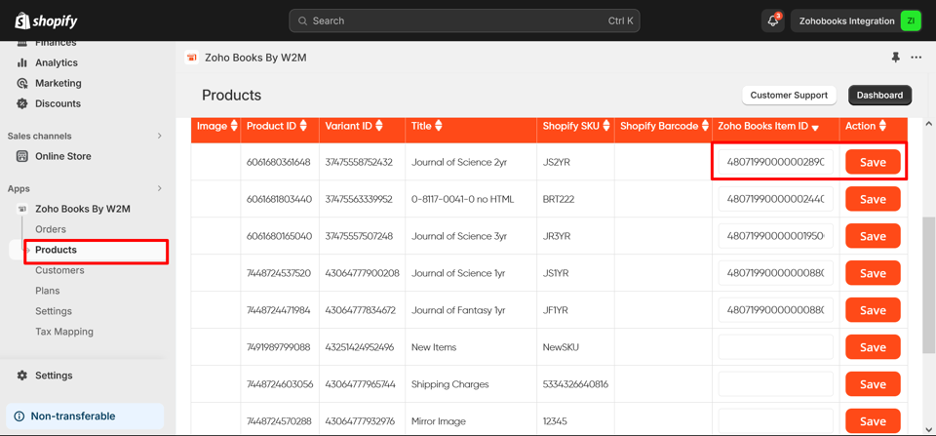Click the Online Store icon
This screenshot has width=936, height=436.
click(22, 156)
